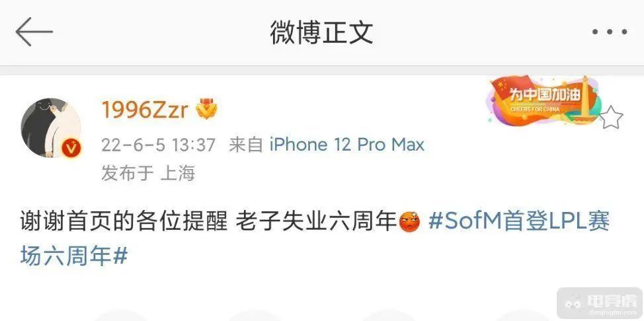
Task: Tap the iPhone 12 Pro Max source link
Action: point(346,145)
